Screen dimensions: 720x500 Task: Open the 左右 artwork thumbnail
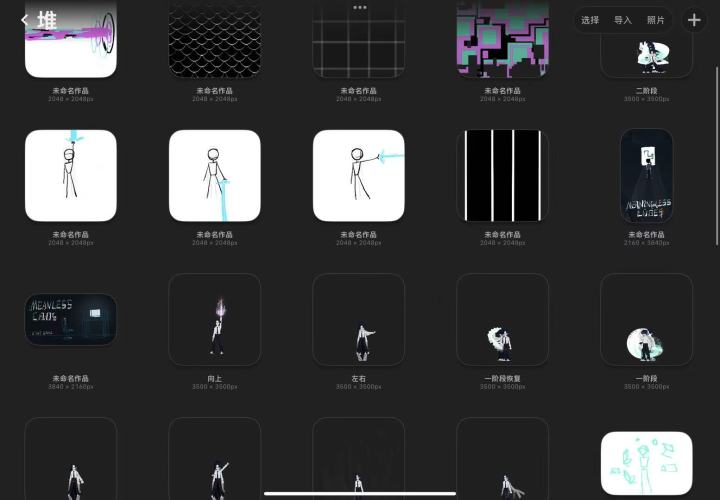tap(359, 320)
